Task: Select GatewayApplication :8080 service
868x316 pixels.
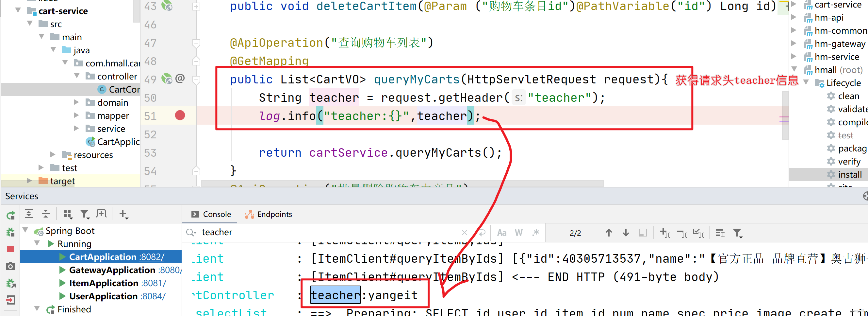Action: (x=121, y=270)
